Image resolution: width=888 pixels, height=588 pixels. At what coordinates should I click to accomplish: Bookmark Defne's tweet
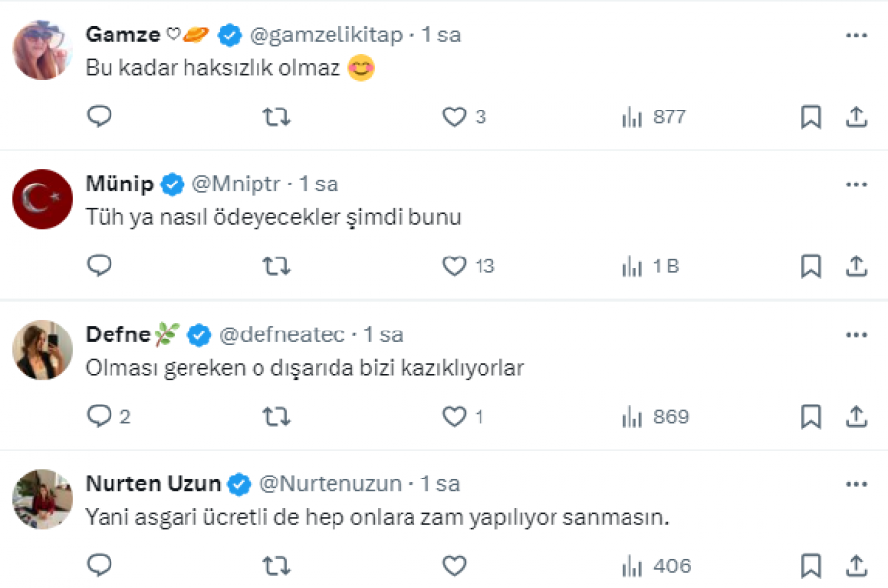tap(811, 417)
